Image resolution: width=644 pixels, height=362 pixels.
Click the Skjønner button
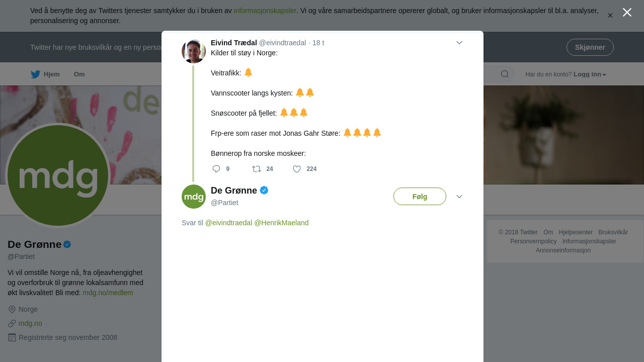(x=590, y=47)
